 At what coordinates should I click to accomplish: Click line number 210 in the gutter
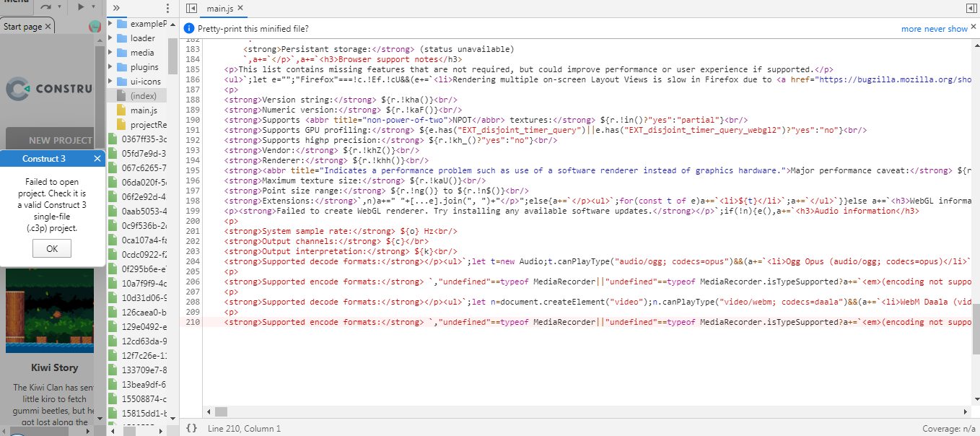193,322
